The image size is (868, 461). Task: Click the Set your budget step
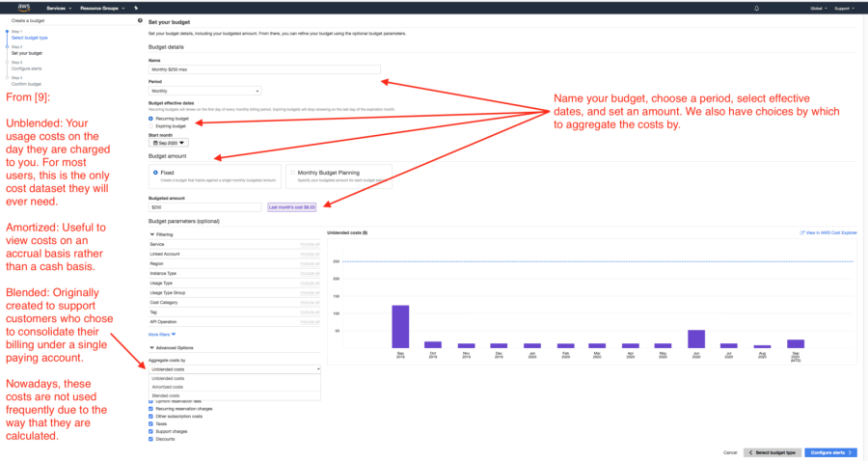pos(27,53)
